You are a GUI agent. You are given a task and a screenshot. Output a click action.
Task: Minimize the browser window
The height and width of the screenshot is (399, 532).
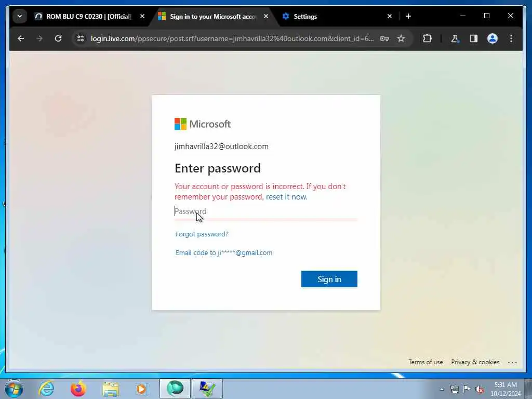463,16
